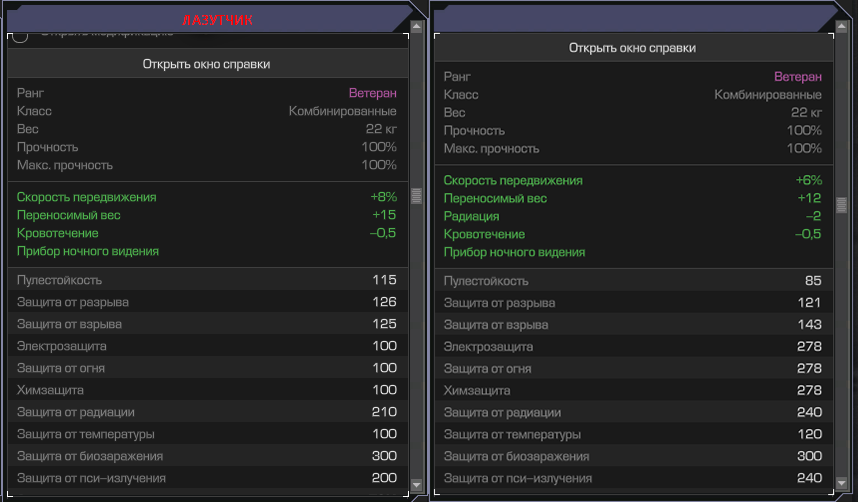Click the Защита от пси-излучения value 240
Image resolution: width=858 pixels, height=502 pixels.
(x=809, y=478)
